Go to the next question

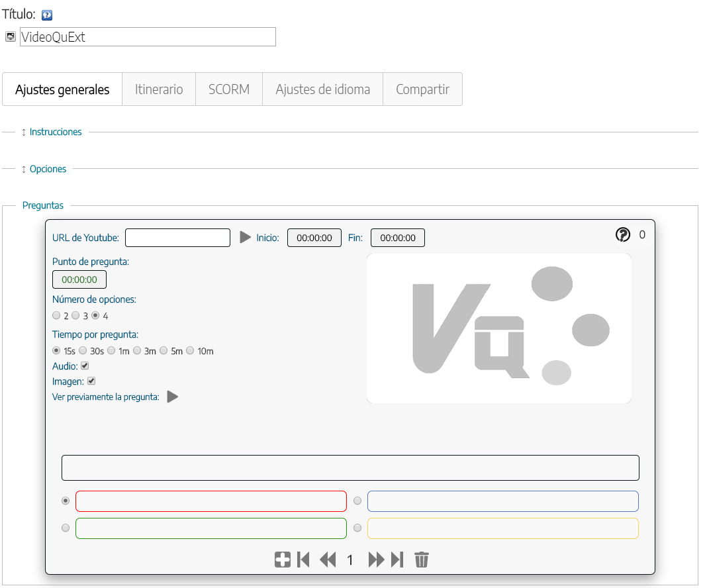click(x=376, y=560)
